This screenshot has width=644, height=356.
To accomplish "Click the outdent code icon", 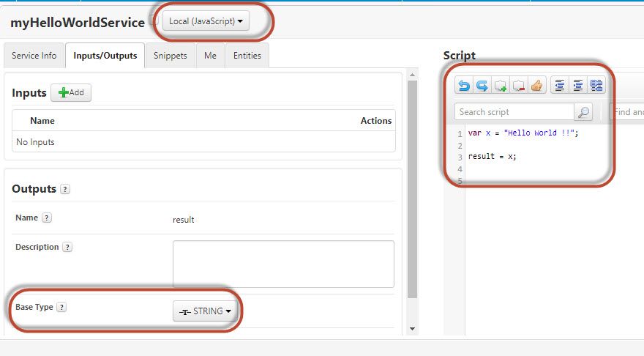I will [x=559, y=86].
